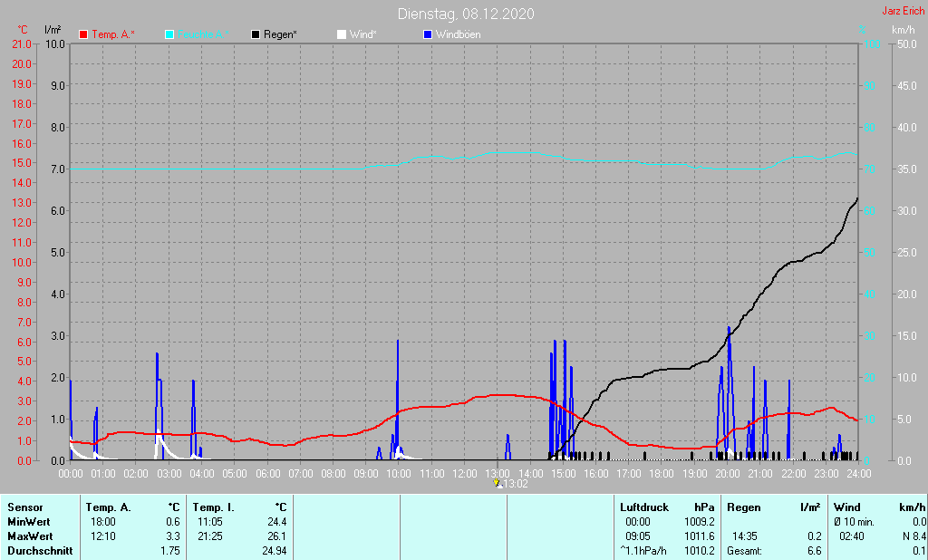The image size is (928, 560).
Task: Click the chart title 'Dienstag, 08.12.2020'
Action: [x=466, y=14]
